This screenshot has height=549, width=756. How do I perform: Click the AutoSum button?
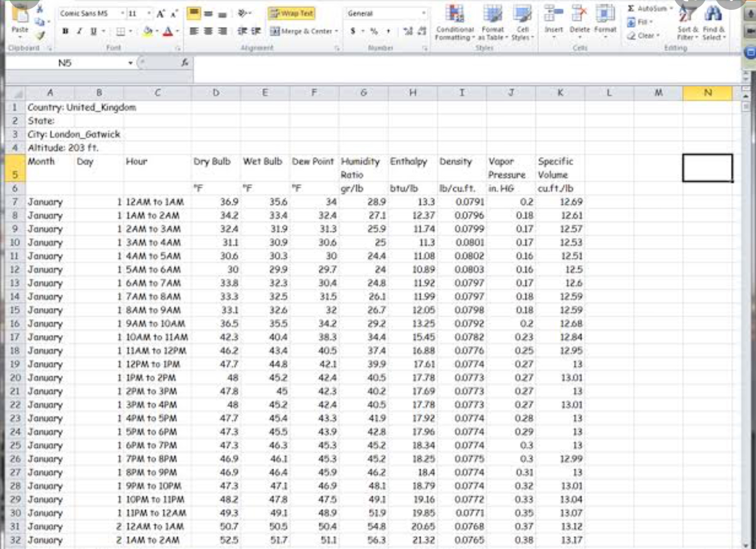(x=650, y=8)
